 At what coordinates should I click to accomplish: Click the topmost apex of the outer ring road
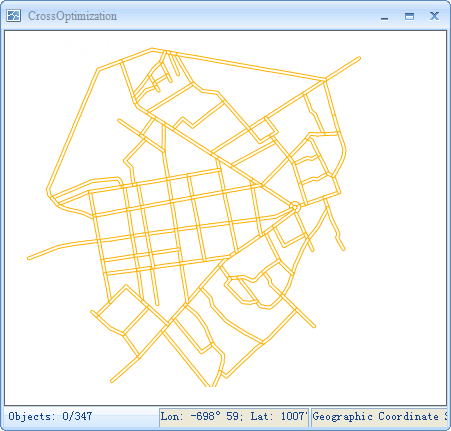152,50
